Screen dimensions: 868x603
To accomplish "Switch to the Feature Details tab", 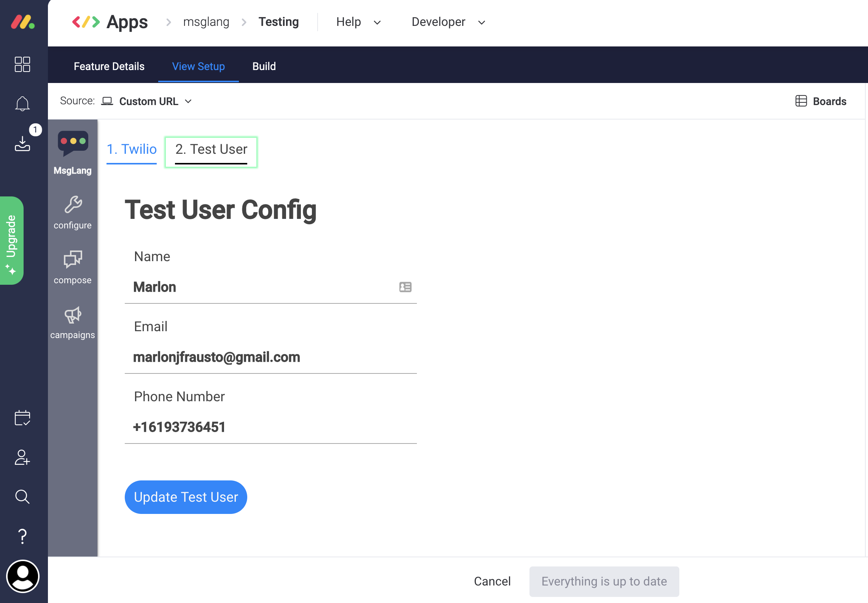I will (x=109, y=66).
